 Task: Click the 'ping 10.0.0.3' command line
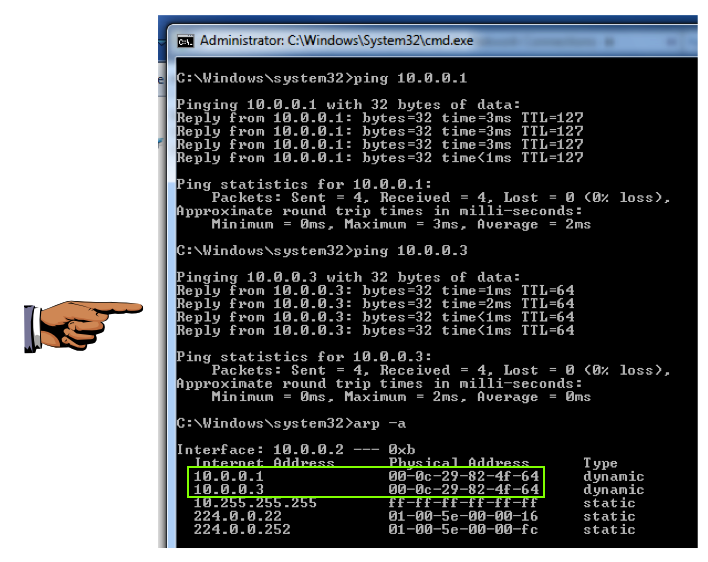point(321,251)
